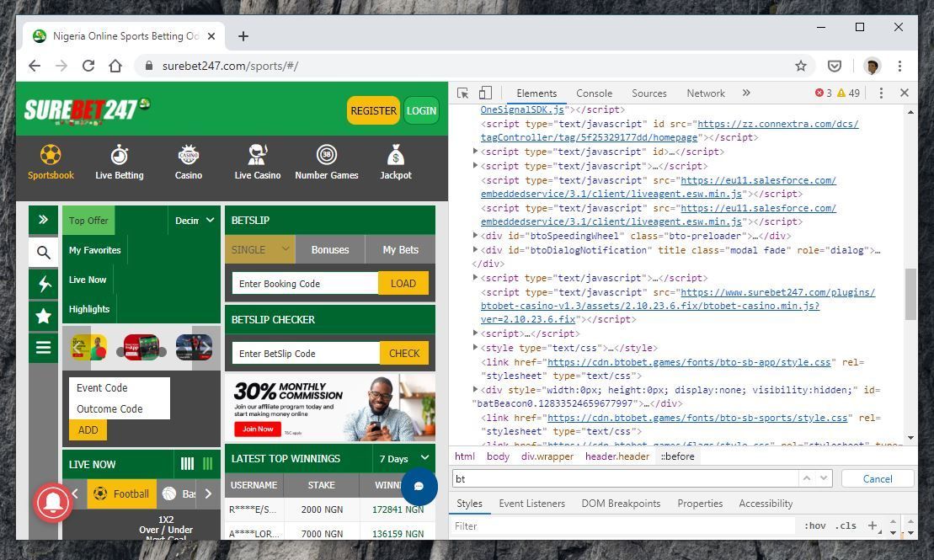The height and width of the screenshot is (560, 934).
Task: Show more DevTools tabs chevron
Action: pos(746,93)
